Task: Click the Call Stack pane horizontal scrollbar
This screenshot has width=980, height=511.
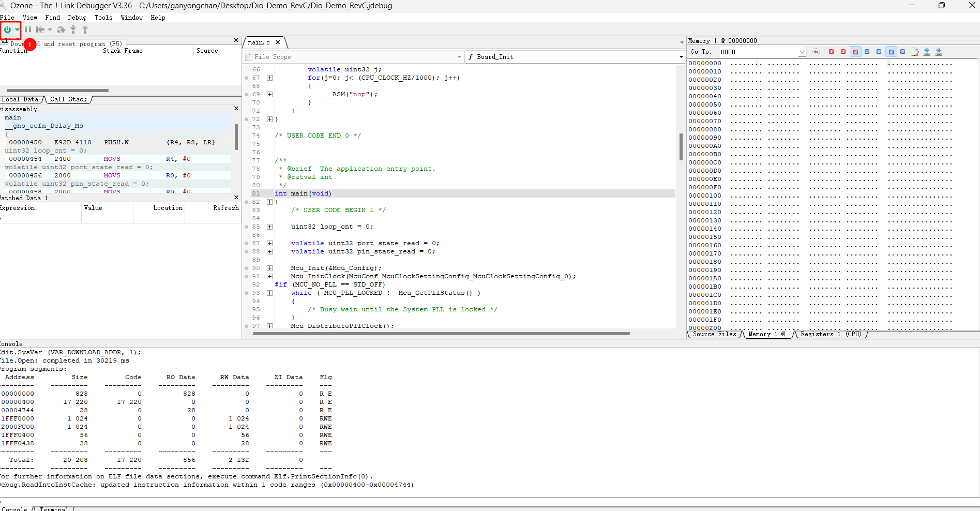Action: click(57, 90)
